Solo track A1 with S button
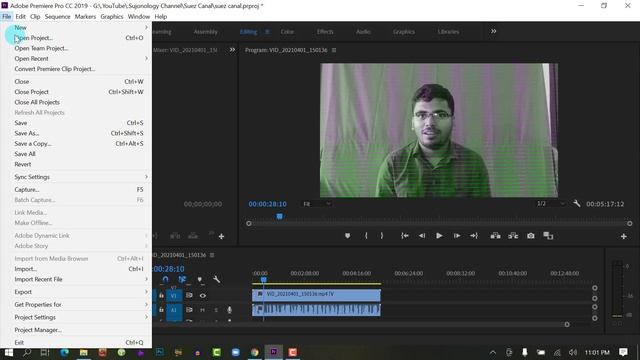This screenshot has height=360, width=640. [216, 310]
